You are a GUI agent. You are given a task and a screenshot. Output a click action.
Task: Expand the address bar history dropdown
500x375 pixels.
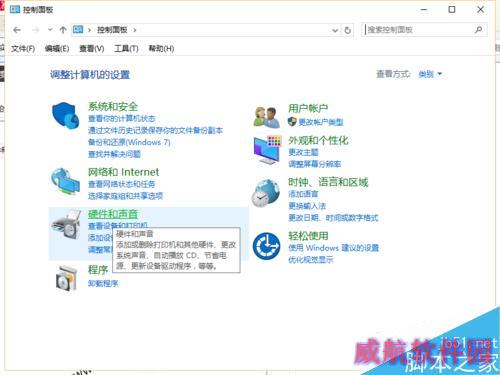pos(335,30)
